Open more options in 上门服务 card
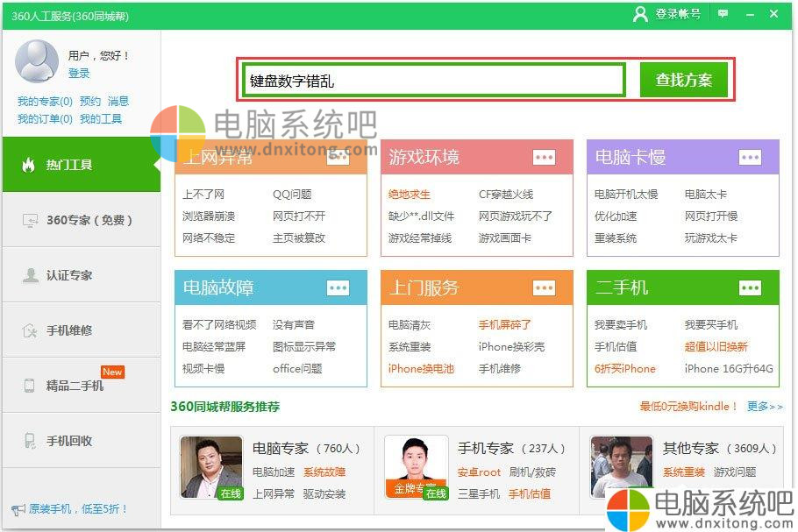This screenshot has width=798, height=532. tap(544, 287)
